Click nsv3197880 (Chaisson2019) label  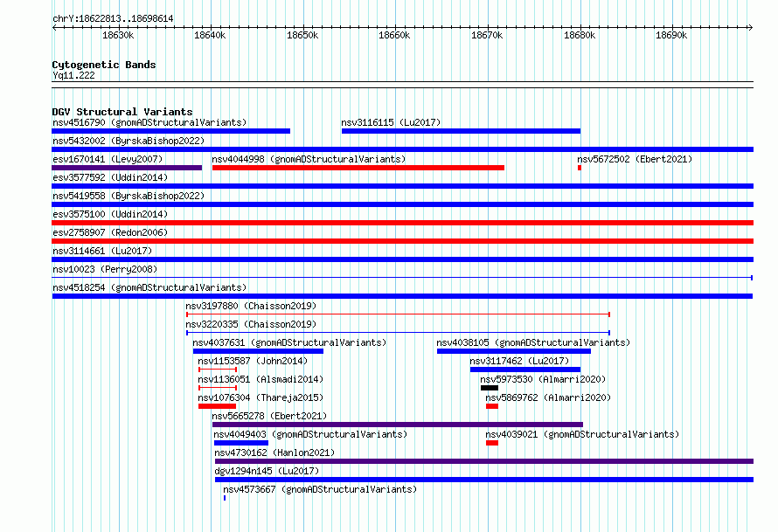[x=251, y=306]
